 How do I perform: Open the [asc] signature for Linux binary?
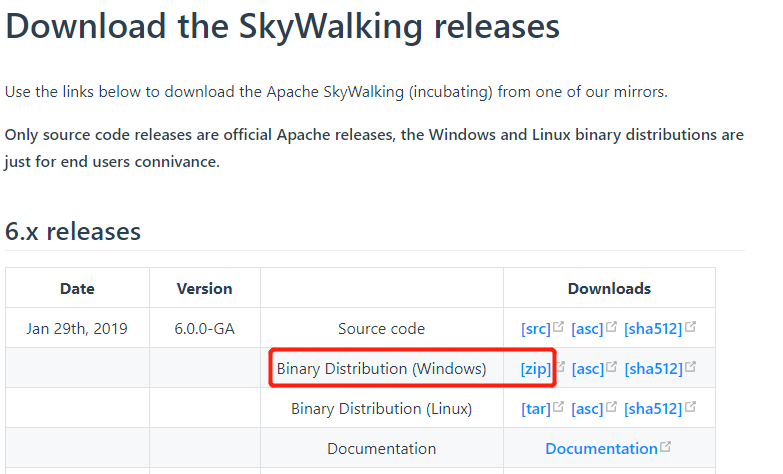(x=588, y=409)
